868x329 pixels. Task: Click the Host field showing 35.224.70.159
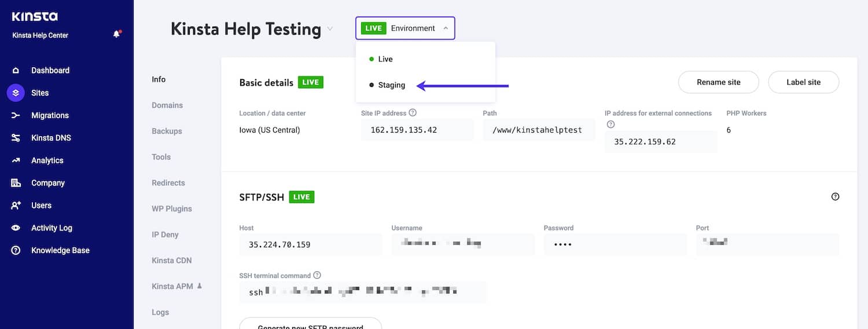coord(311,245)
